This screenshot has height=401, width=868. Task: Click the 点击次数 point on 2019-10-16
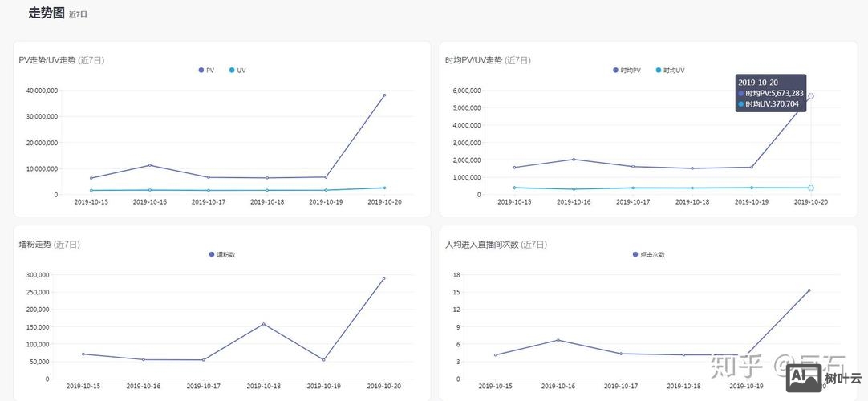tap(558, 340)
